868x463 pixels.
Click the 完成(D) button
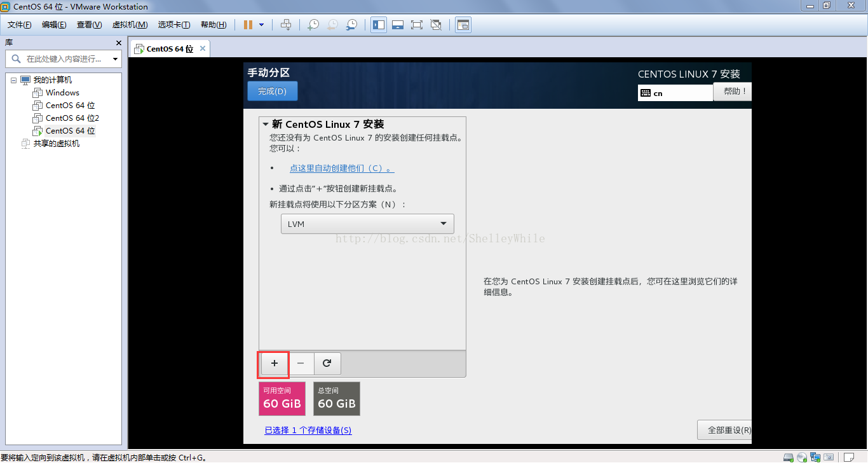pyautogui.click(x=272, y=91)
